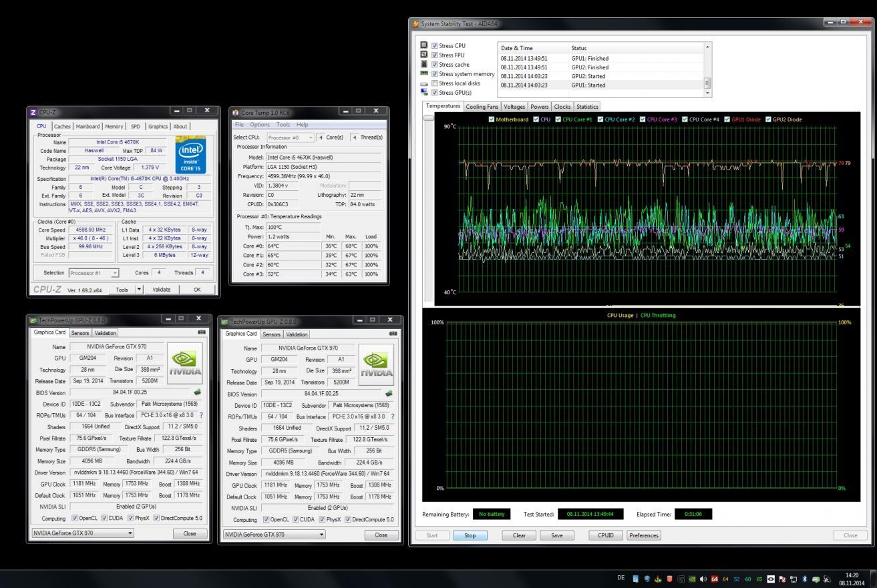Disable the Stress GPU(s) checkbox
877x588 pixels.
(x=435, y=93)
